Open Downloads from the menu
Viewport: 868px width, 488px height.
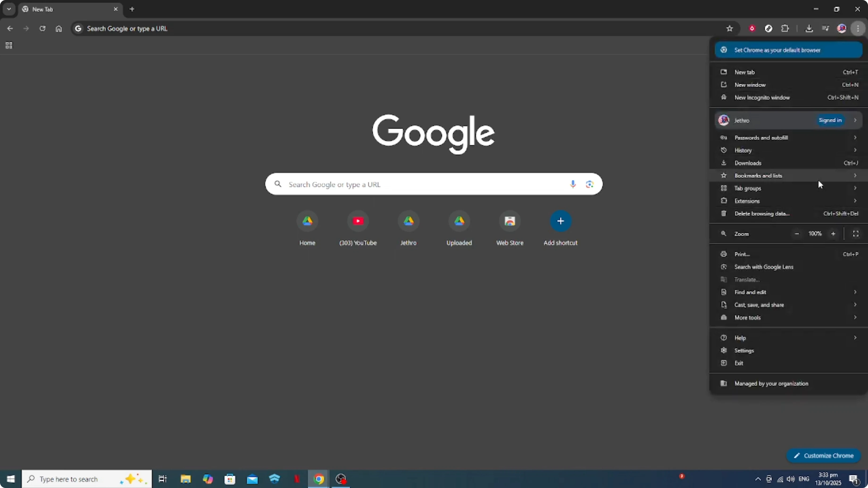coord(788,163)
